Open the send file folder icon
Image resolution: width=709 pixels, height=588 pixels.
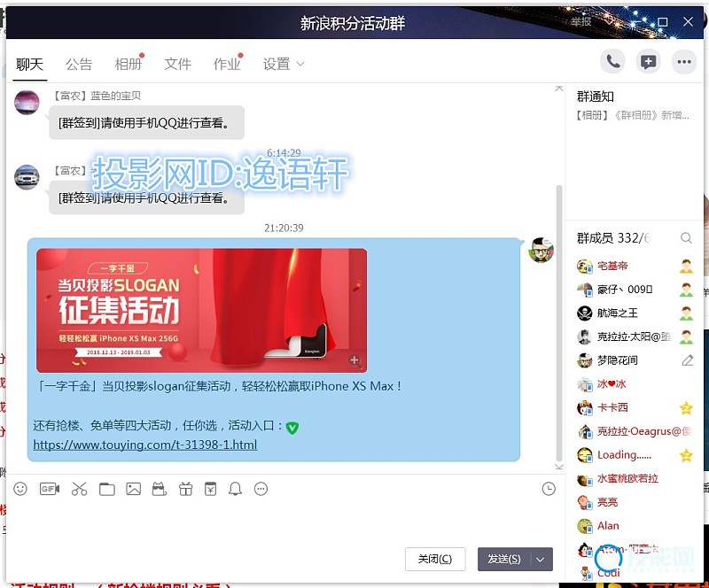pyautogui.click(x=106, y=489)
